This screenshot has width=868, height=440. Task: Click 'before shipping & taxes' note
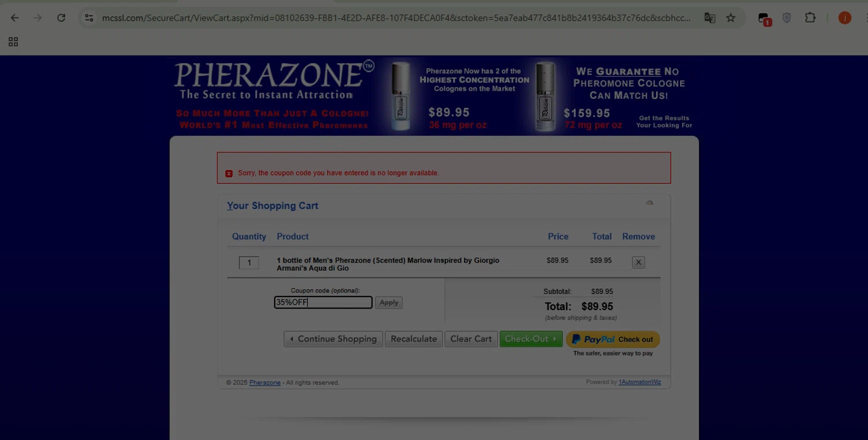coord(580,318)
